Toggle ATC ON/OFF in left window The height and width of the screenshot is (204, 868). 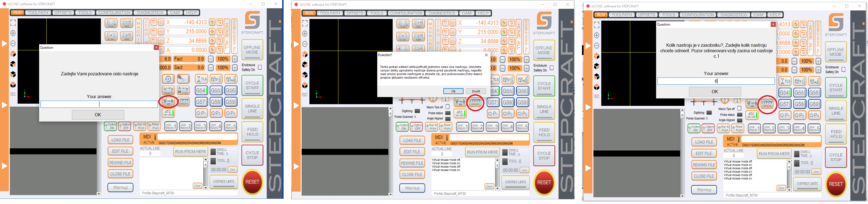point(168,113)
